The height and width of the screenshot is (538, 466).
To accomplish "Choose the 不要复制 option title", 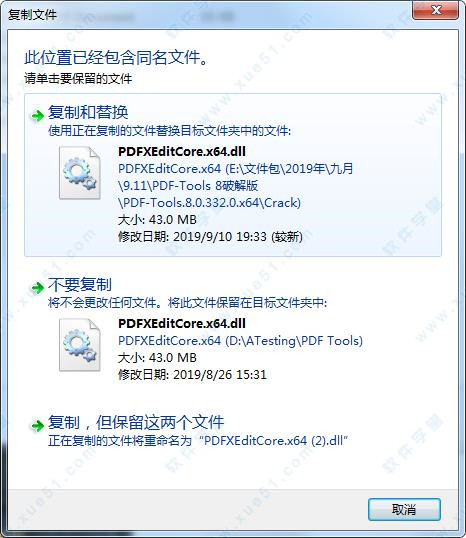I will [80, 284].
